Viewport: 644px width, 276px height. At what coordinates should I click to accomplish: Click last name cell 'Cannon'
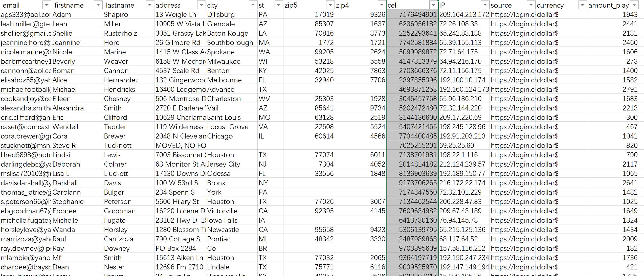[x=129, y=71]
